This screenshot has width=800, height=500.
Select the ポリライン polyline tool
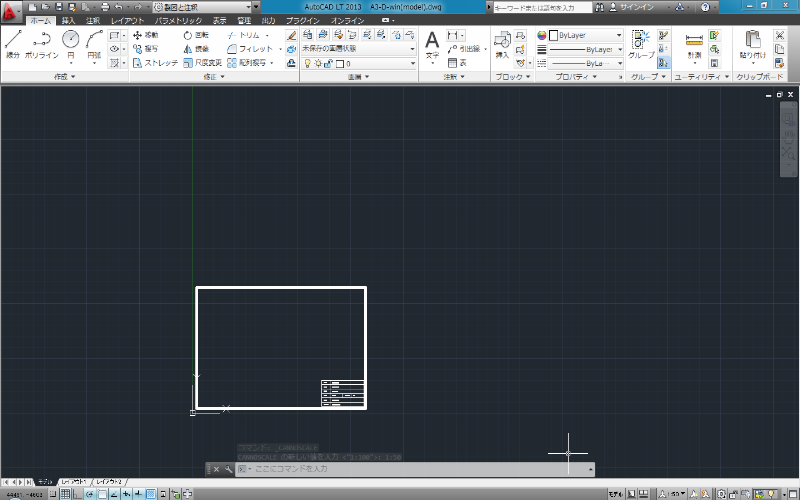42,44
